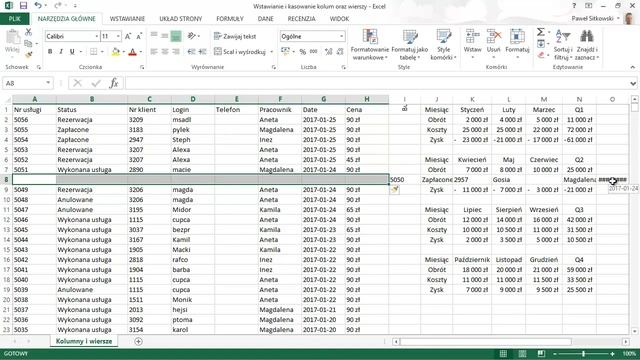Open the PLIK file tab

(x=14, y=19)
